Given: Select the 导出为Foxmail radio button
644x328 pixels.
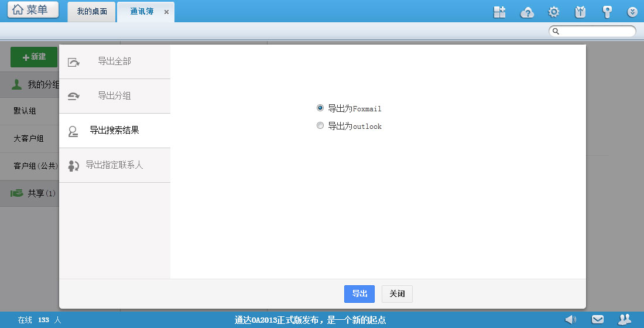Looking at the screenshot, I should pyautogui.click(x=320, y=108).
